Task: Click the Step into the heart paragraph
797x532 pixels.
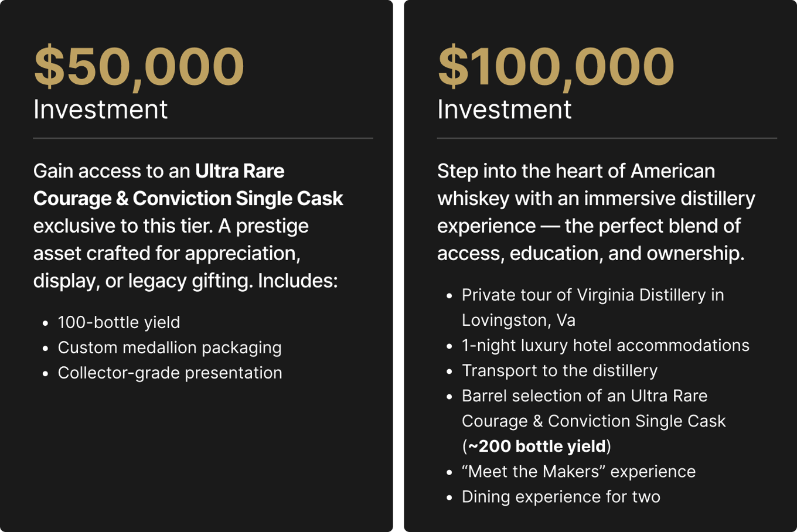Action: (x=596, y=212)
